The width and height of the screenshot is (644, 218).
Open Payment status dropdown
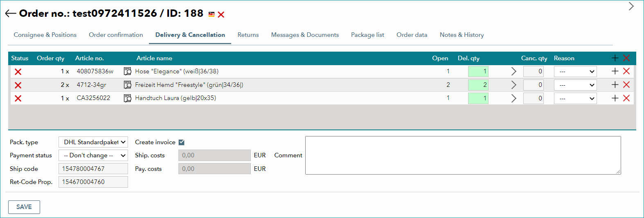coord(93,155)
